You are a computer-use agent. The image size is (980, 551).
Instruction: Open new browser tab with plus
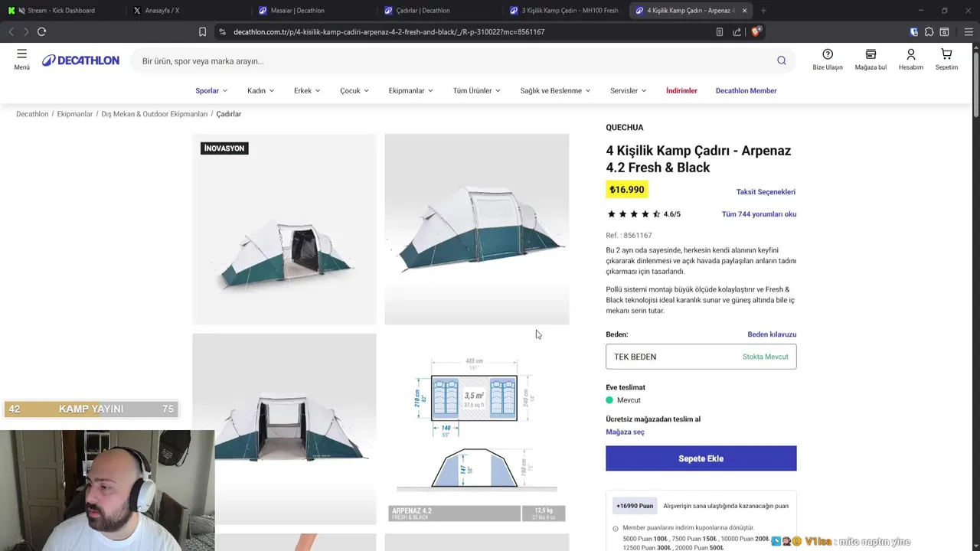coord(763,11)
